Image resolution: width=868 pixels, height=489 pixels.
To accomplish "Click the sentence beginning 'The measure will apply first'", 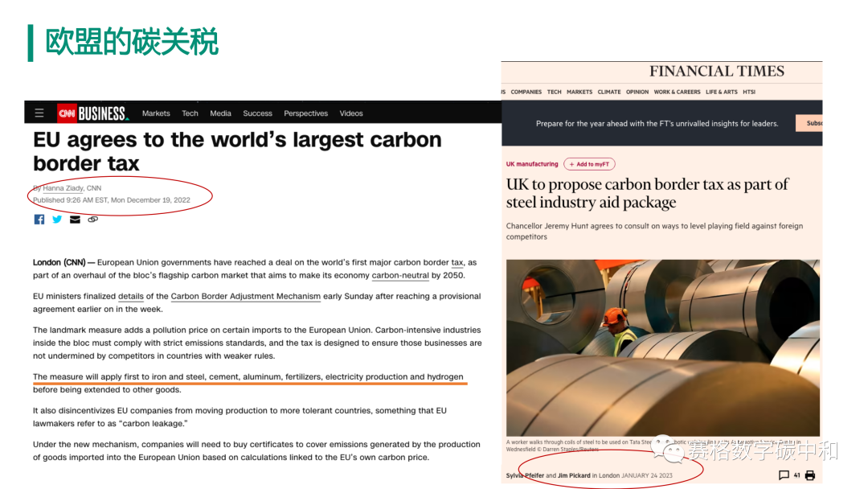I will pyautogui.click(x=248, y=383).
